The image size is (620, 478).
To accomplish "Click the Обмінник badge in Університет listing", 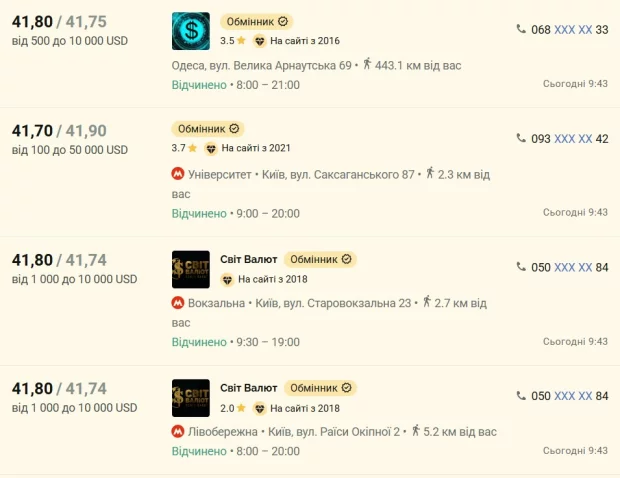I will [207, 129].
